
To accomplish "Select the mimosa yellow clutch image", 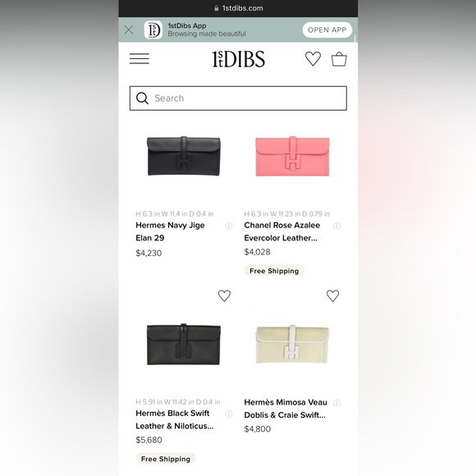I will pos(292,344).
